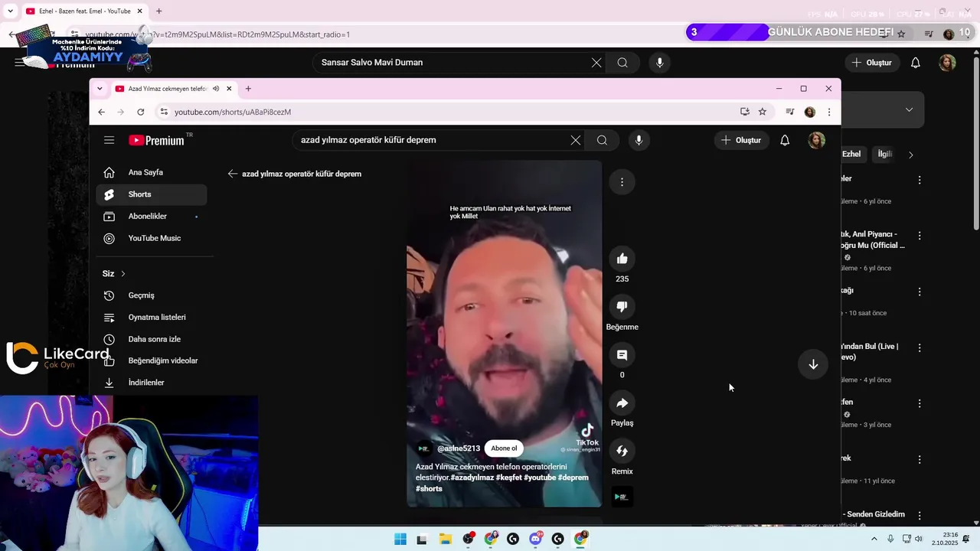Open notifications bell in front YouTube window
Screen dimensions: 980x551
(x=785, y=140)
